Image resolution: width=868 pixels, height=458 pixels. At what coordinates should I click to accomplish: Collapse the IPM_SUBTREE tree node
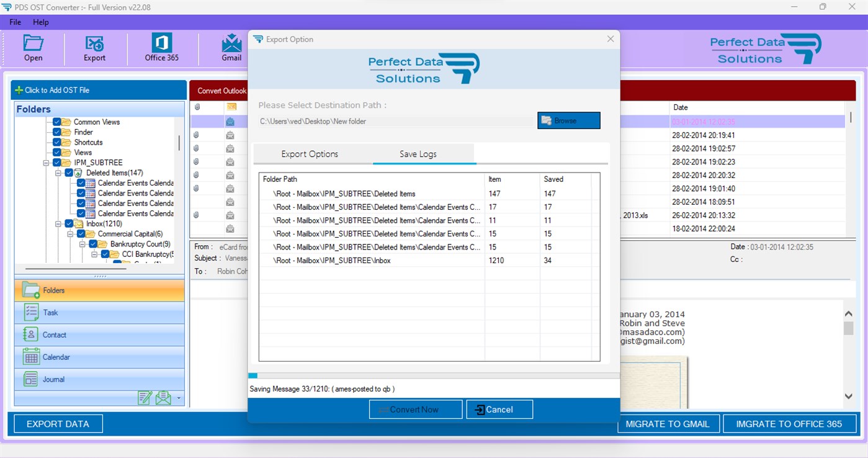(x=46, y=163)
